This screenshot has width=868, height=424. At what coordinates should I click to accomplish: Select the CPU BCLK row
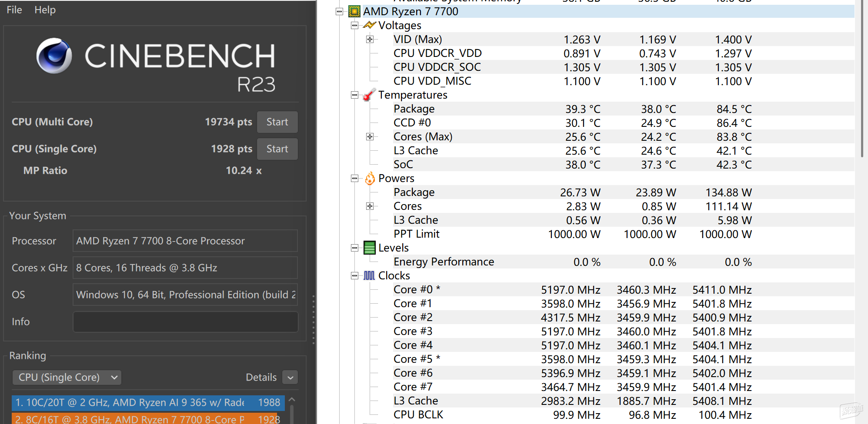623,415
